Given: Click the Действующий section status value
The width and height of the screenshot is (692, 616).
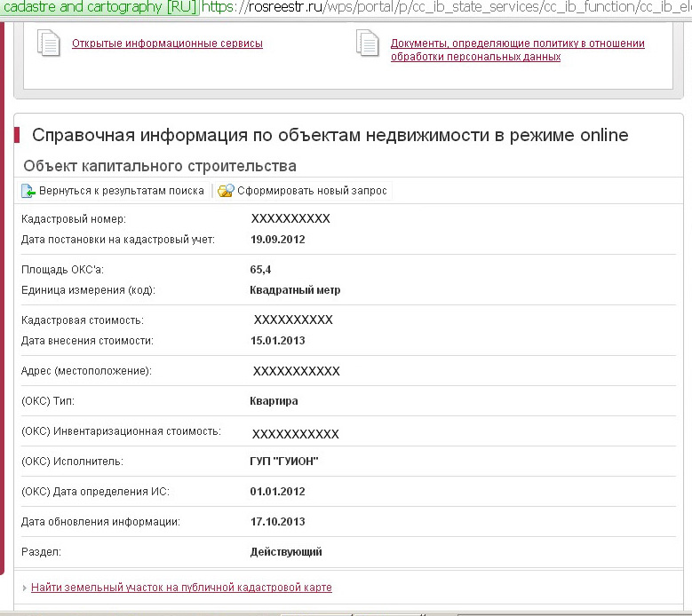Looking at the screenshot, I should click(286, 551).
